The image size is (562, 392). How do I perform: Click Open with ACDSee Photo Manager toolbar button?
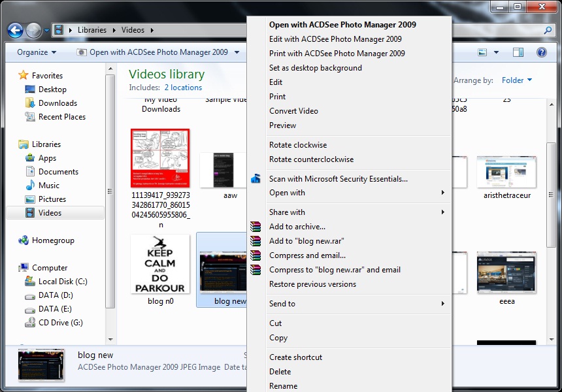click(152, 52)
